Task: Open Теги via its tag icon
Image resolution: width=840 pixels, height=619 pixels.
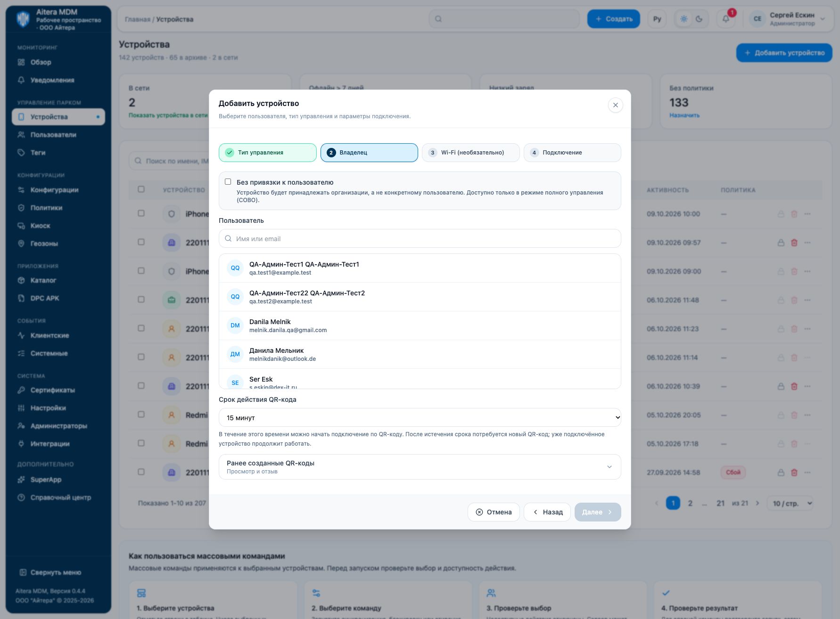Action: coord(21,153)
